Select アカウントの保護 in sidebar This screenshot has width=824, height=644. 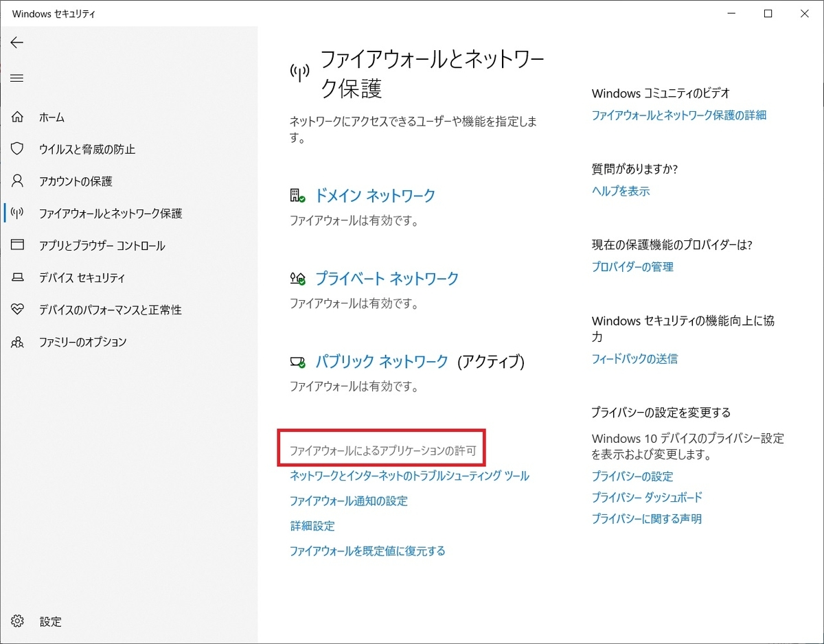tap(76, 181)
